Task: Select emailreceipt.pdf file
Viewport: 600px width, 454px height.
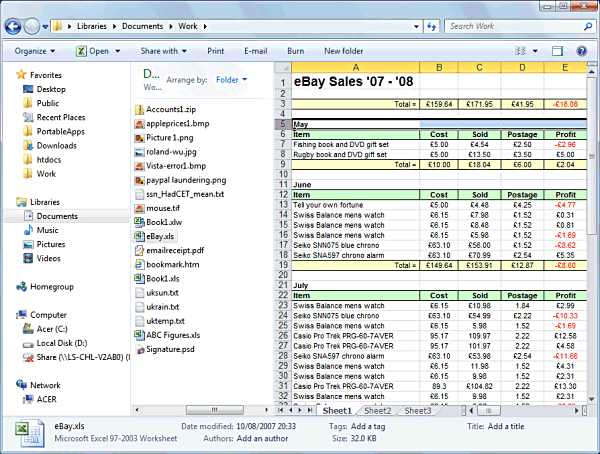Action: pos(175,250)
